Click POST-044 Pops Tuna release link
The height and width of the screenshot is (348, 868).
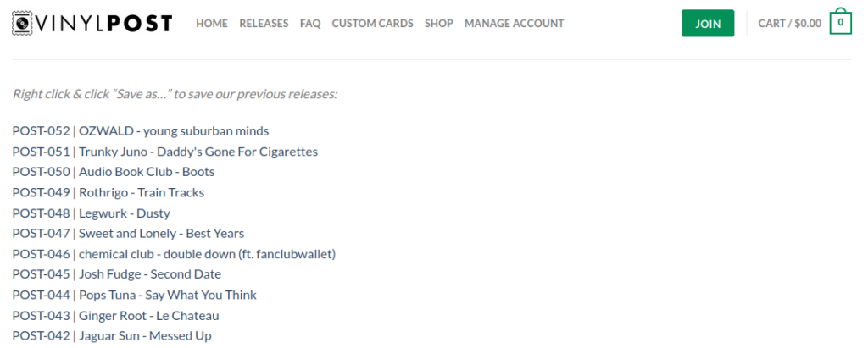(x=135, y=295)
